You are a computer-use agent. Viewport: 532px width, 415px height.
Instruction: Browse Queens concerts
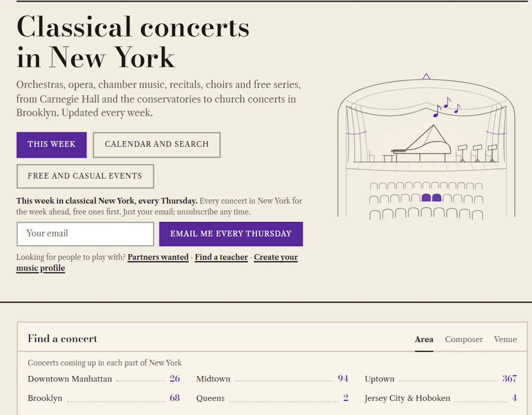272,398
